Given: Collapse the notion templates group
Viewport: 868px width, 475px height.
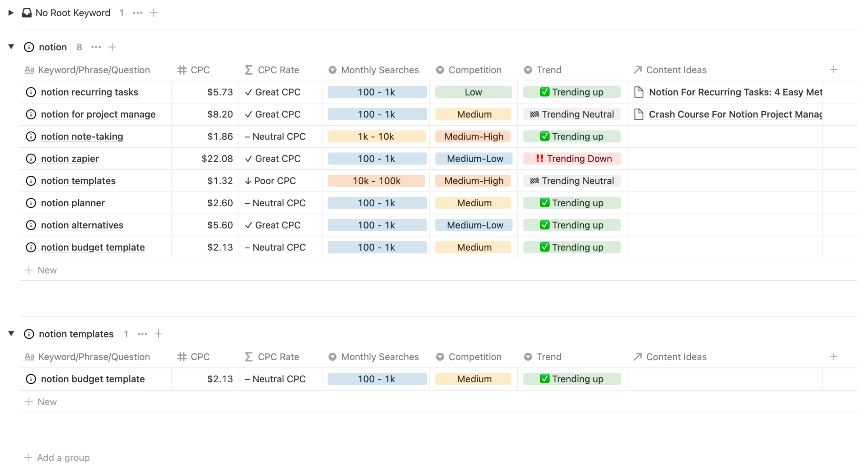Looking at the screenshot, I should pyautogui.click(x=11, y=334).
